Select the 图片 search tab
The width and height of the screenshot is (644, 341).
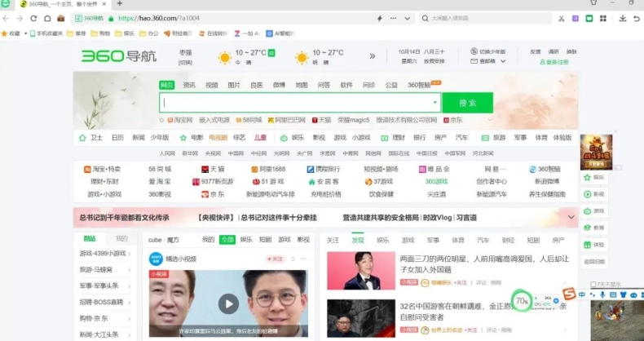tap(234, 85)
